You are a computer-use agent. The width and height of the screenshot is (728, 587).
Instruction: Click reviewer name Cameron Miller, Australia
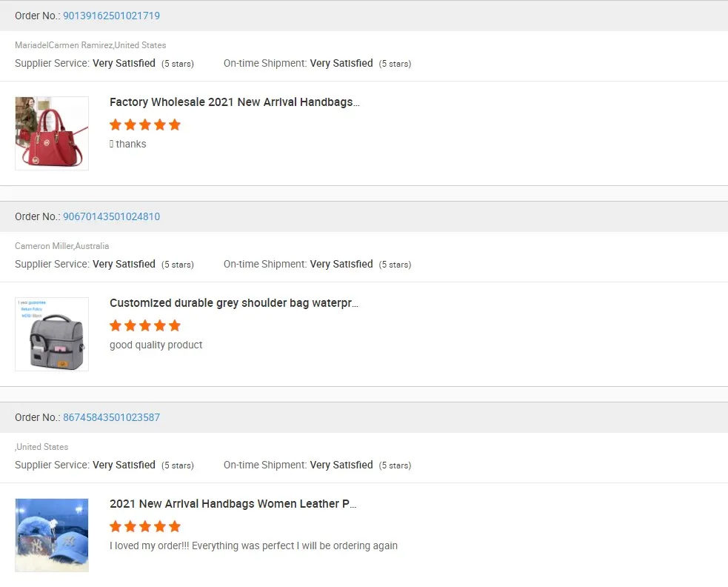[61, 246]
